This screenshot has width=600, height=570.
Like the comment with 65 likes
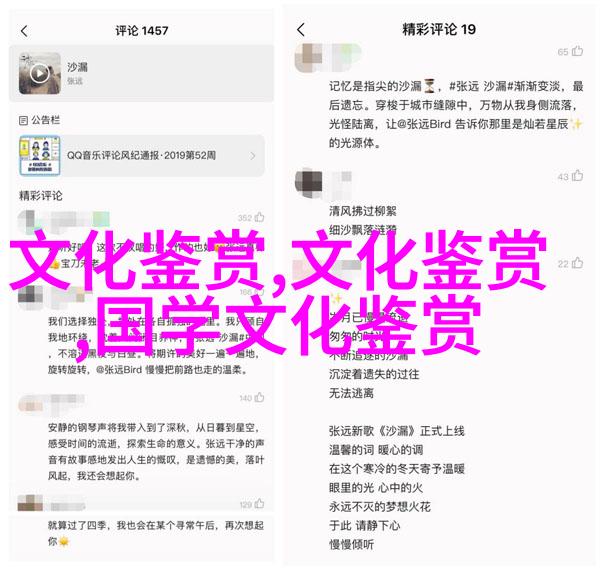(577, 51)
